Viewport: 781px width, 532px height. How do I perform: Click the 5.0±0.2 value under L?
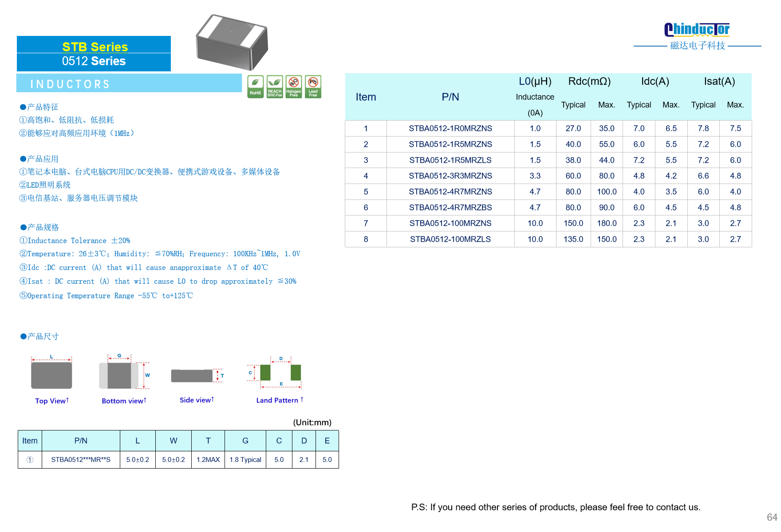point(138,460)
